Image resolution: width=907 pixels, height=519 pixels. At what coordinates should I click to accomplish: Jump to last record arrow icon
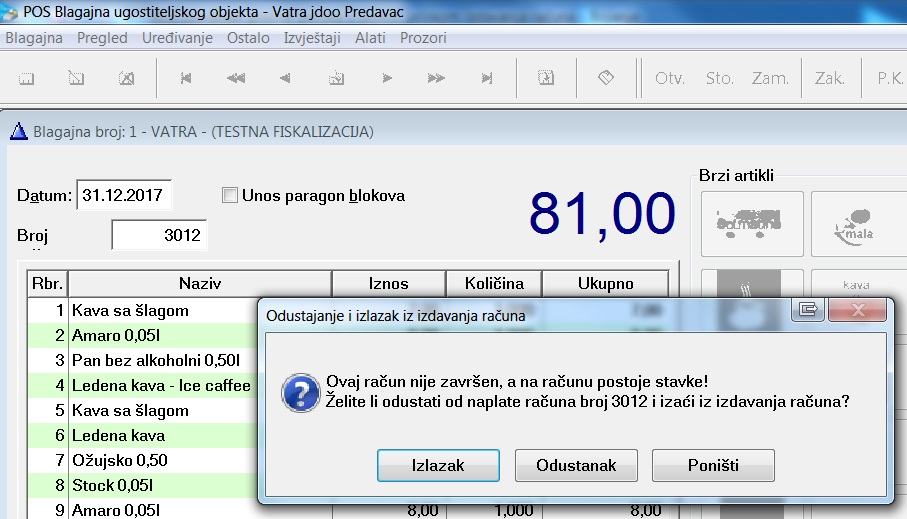(487, 78)
